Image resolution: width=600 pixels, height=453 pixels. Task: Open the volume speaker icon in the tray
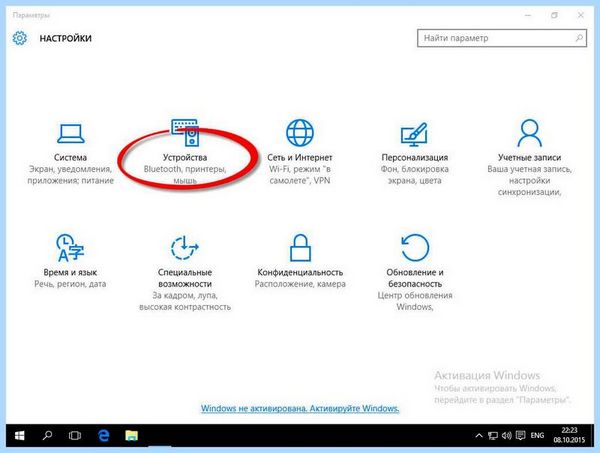[507, 435]
